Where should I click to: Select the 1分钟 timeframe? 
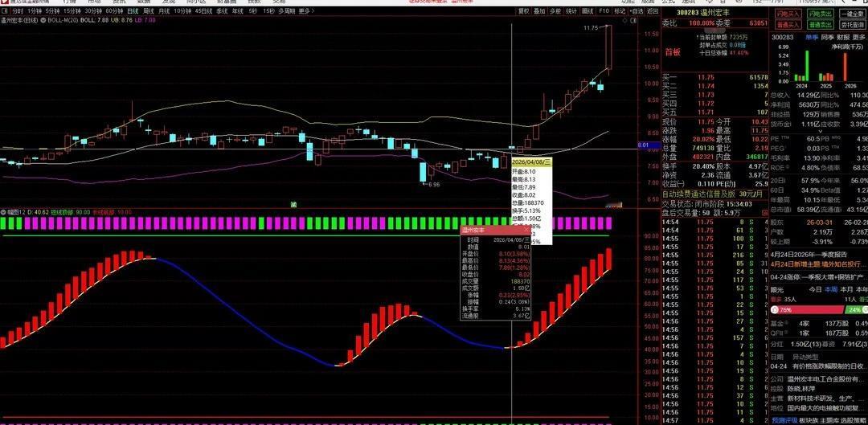(x=35, y=10)
